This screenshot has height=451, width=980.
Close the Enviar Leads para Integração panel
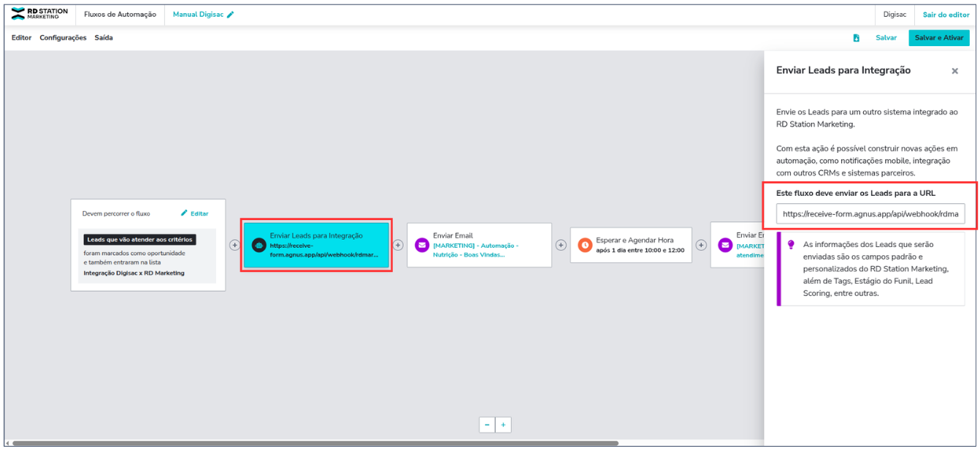coord(954,71)
